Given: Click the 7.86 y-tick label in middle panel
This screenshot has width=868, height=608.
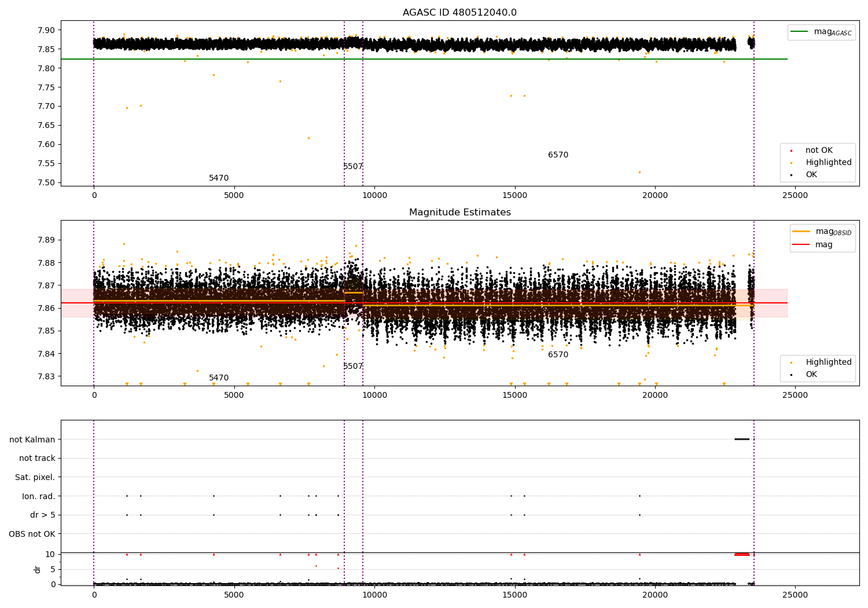Looking at the screenshot, I should point(47,308).
